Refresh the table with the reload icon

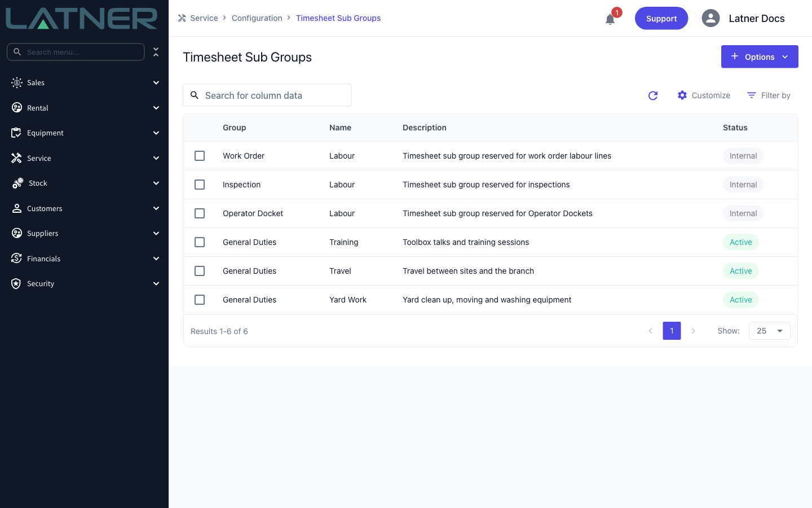653,95
